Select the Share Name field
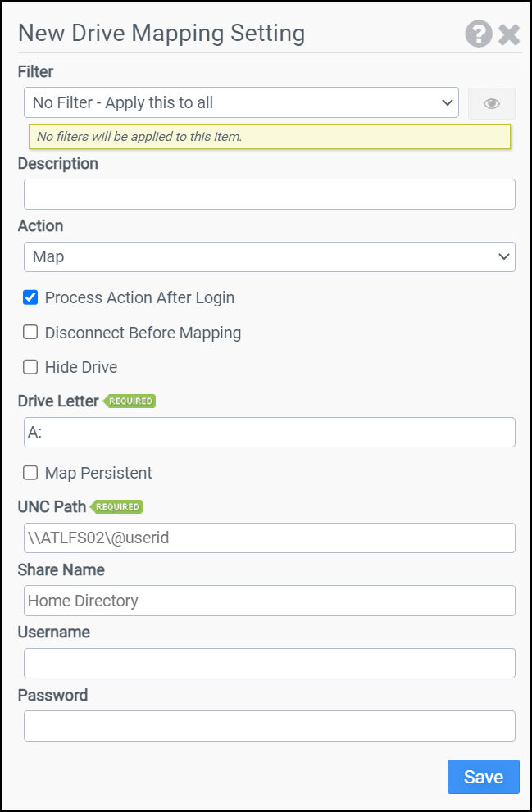The image size is (532, 812). (x=269, y=601)
